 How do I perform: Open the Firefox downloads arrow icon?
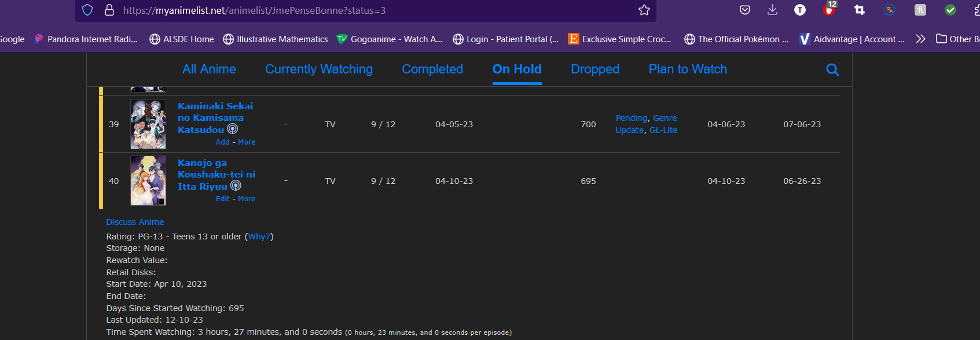point(772,10)
